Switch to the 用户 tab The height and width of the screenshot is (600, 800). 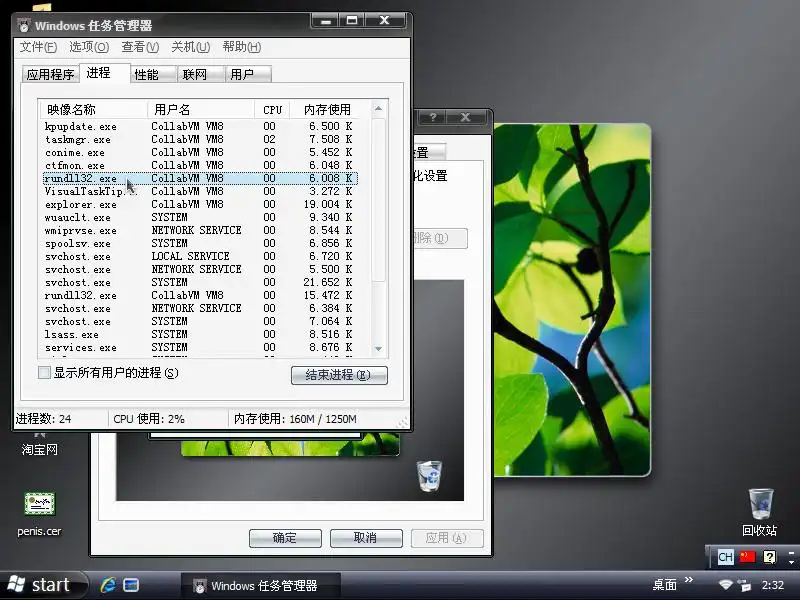point(248,74)
